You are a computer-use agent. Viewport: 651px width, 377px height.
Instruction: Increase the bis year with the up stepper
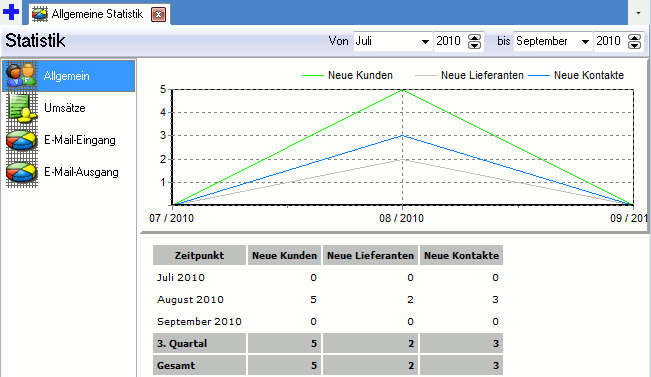click(634, 37)
